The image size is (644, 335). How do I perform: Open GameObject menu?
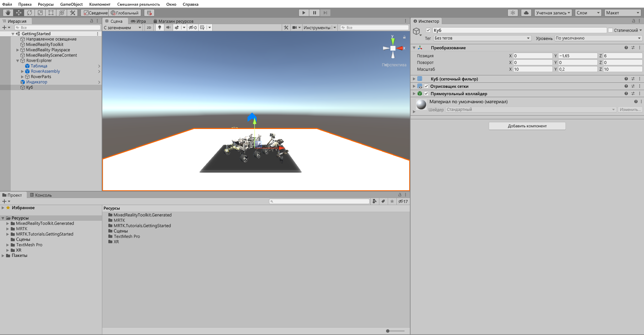coord(71,4)
